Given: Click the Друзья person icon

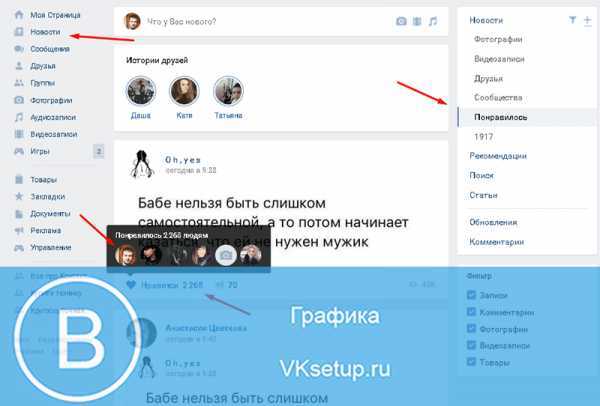Looking at the screenshot, I should coord(19,66).
